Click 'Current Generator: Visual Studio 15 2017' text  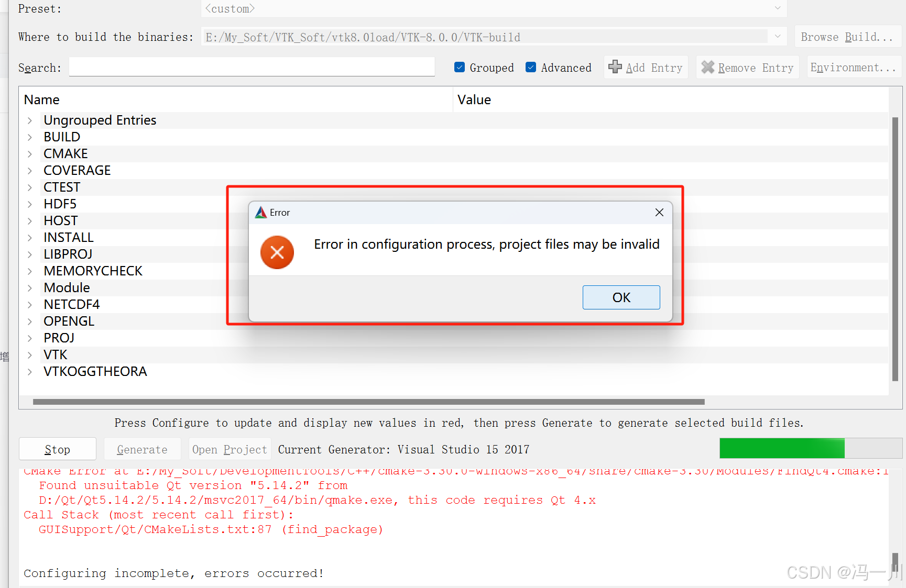pos(403,449)
